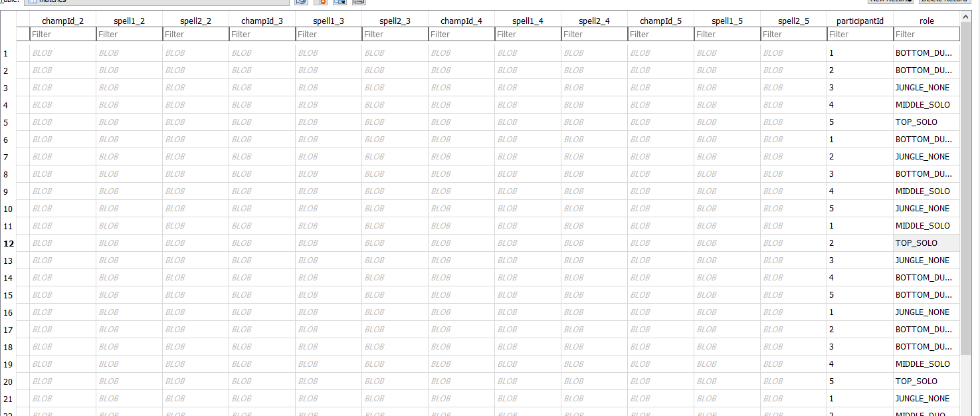Select row 12 via its row header
The image size is (980, 416).
(8, 243)
